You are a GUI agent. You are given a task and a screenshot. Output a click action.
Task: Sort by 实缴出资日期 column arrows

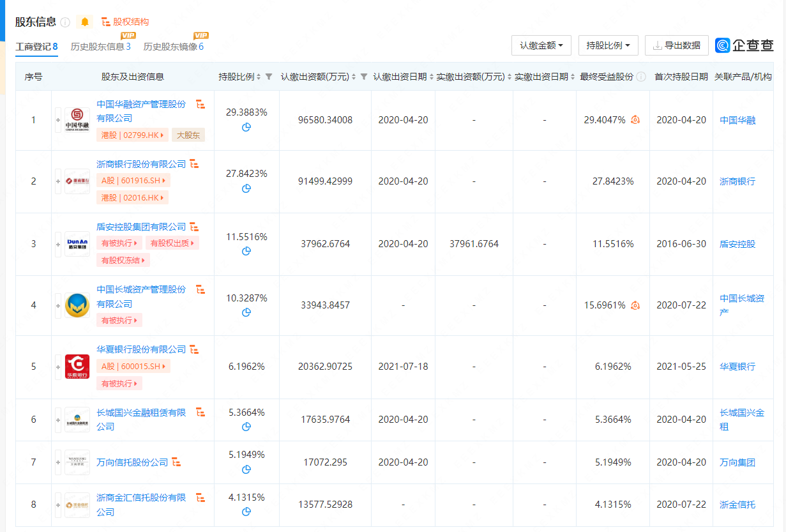[573, 77]
